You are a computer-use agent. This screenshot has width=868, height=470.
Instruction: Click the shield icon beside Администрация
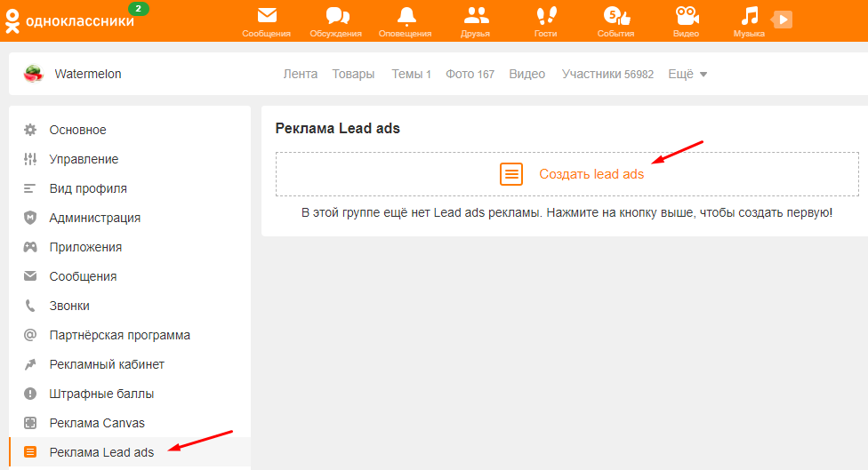point(30,218)
